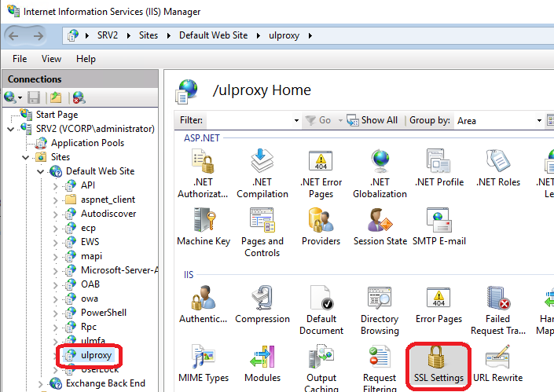Click the Forward navigation arrow
Screen dimensions: 554x392
click(39, 35)
